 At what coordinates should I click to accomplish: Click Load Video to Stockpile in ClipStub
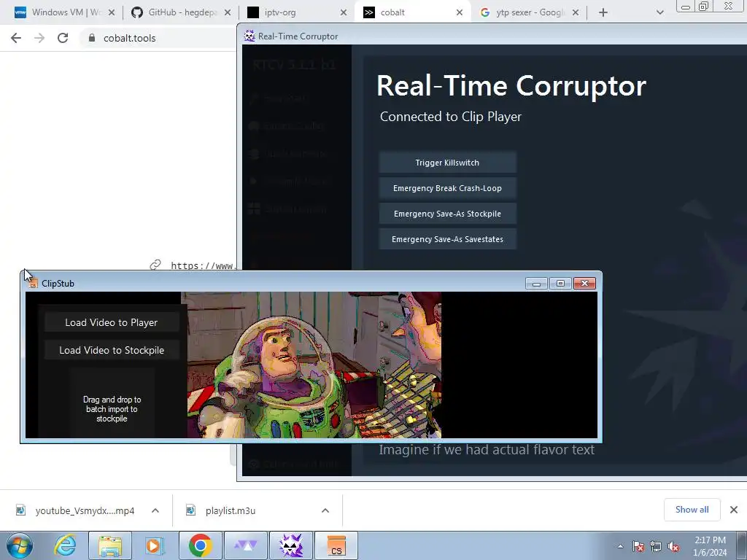pyautogui.click(x=112, y=350)
